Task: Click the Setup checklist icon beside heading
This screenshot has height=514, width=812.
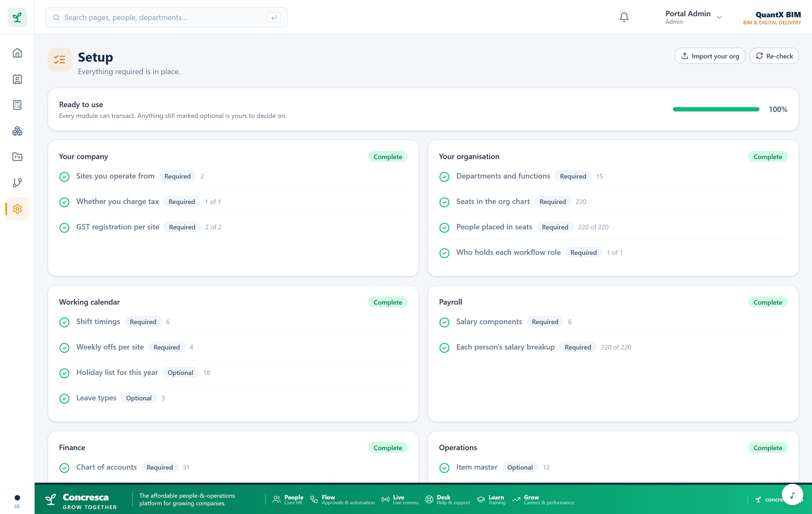Action: pos(59,59)
